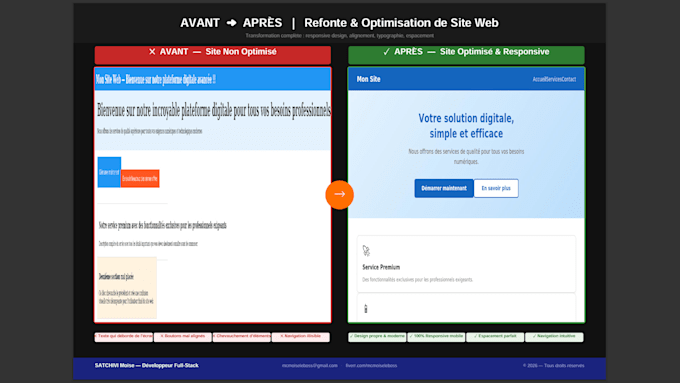The height and width of the screenshot is (383, 680).
Task: Click the gmail address in the footer
Action: (x=310, y=366)
